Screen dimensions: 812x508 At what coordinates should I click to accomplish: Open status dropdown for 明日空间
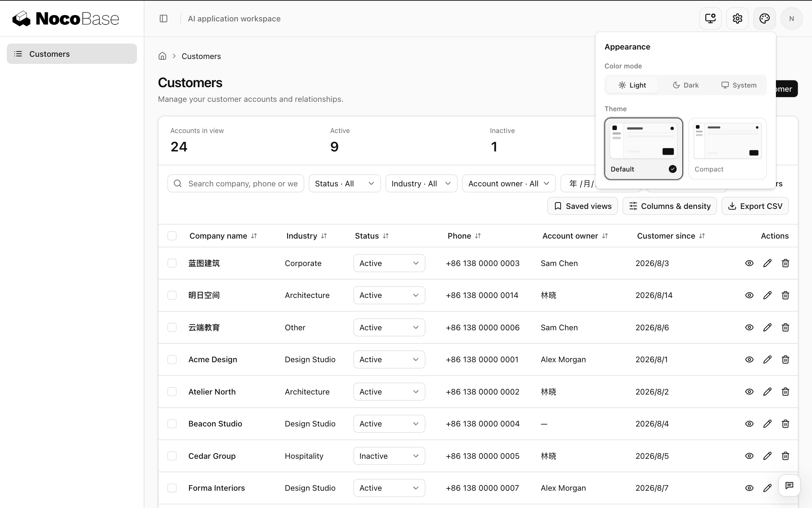[389, 295]
